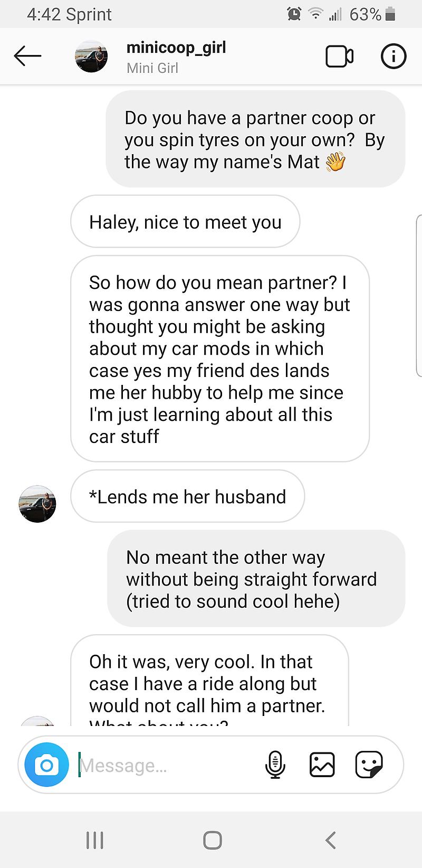Tap the 'tried to sound cool hehe' message

coord(256,579)
